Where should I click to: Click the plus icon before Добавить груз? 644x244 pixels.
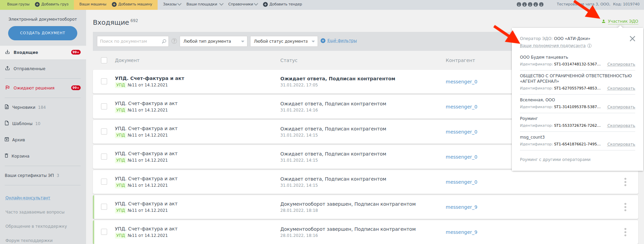coord(37,4)
